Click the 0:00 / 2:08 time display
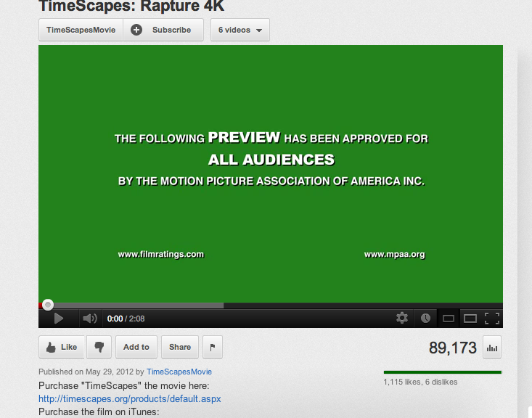This screenshot has width=532, height=418. [126, 319]
